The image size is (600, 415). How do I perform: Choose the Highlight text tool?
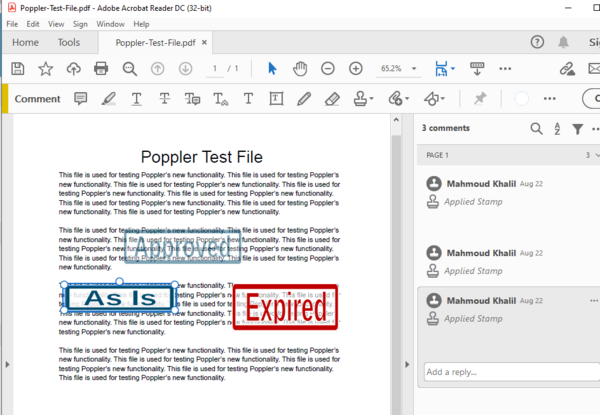pos(108,99)
